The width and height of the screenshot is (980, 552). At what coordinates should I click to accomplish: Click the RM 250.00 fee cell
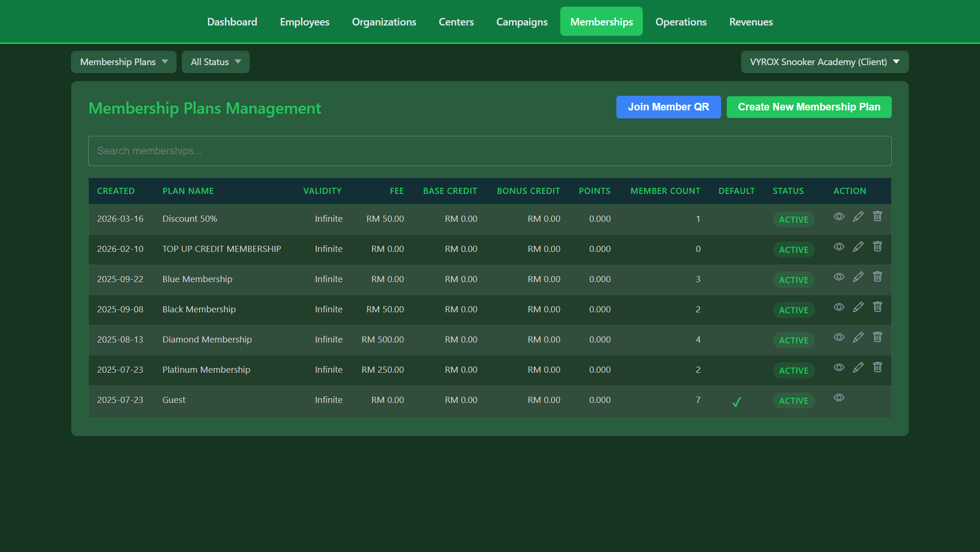point(382,370)
